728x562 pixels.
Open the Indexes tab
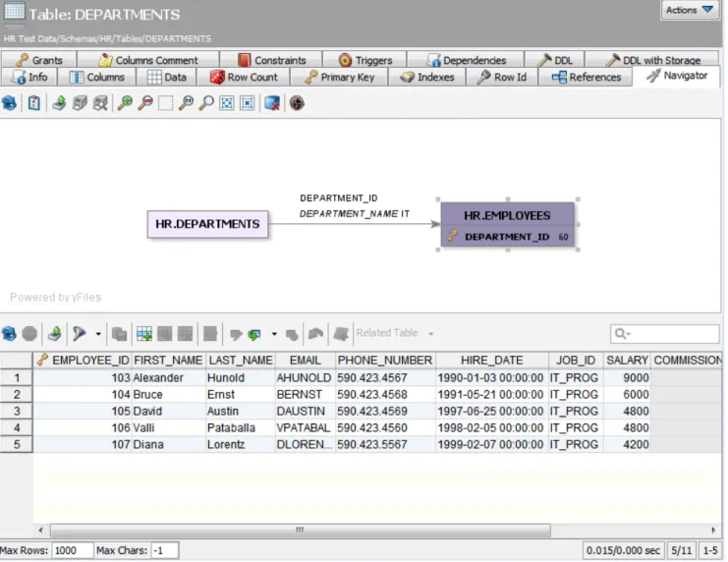[x=427, y=77]
